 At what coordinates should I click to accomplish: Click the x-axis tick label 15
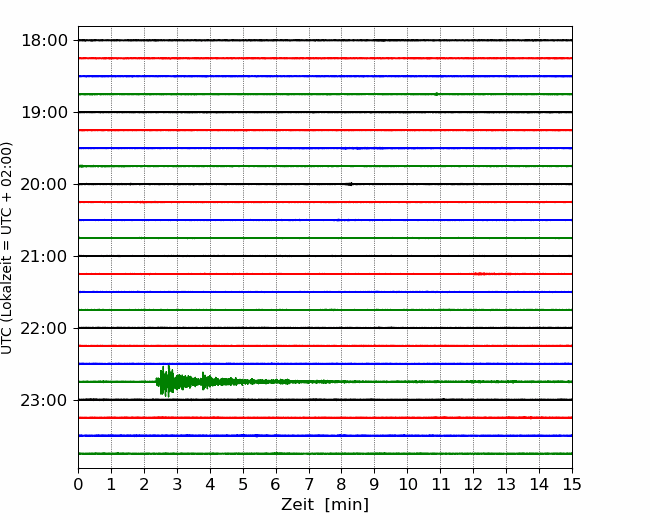tap(572, 484)
